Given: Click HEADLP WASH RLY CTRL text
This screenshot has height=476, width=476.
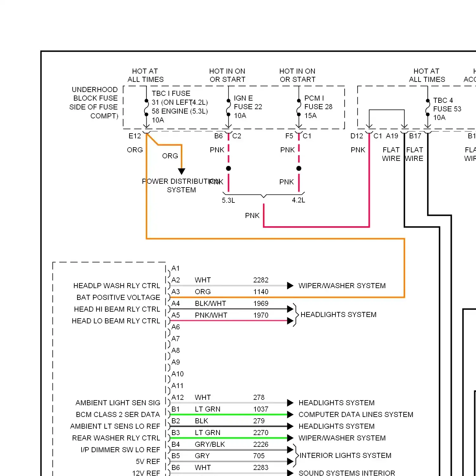Looking at the screenshot, I should coord(117,286).
